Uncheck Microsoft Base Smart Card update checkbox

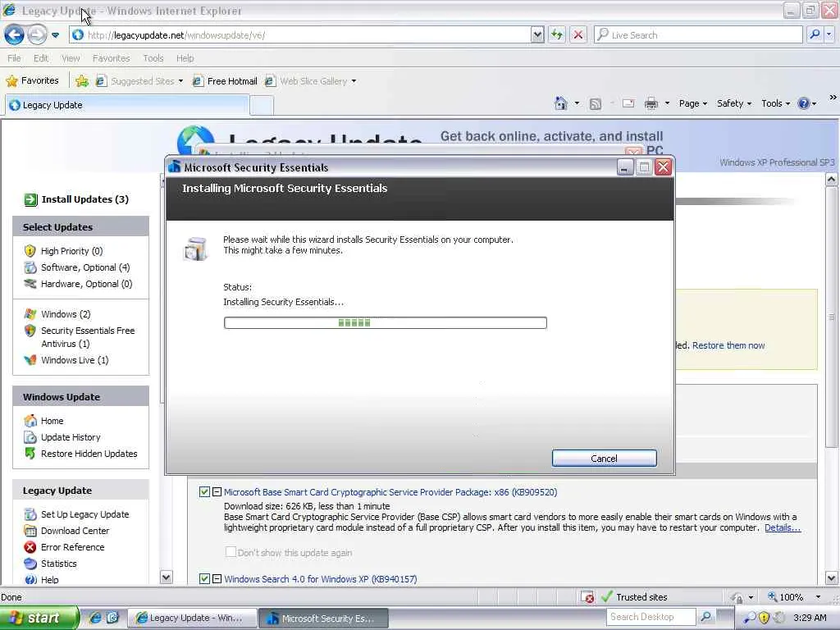tap(204, 492)
